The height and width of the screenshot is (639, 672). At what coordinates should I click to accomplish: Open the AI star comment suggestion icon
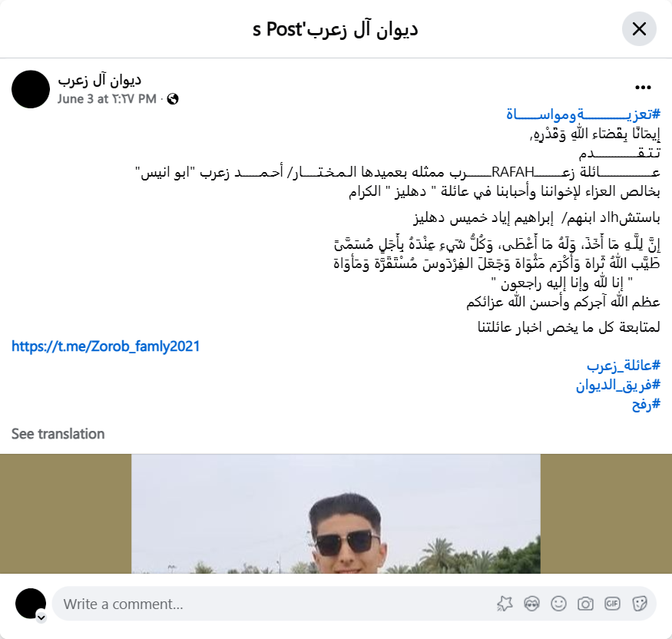(x=505, y=604)
